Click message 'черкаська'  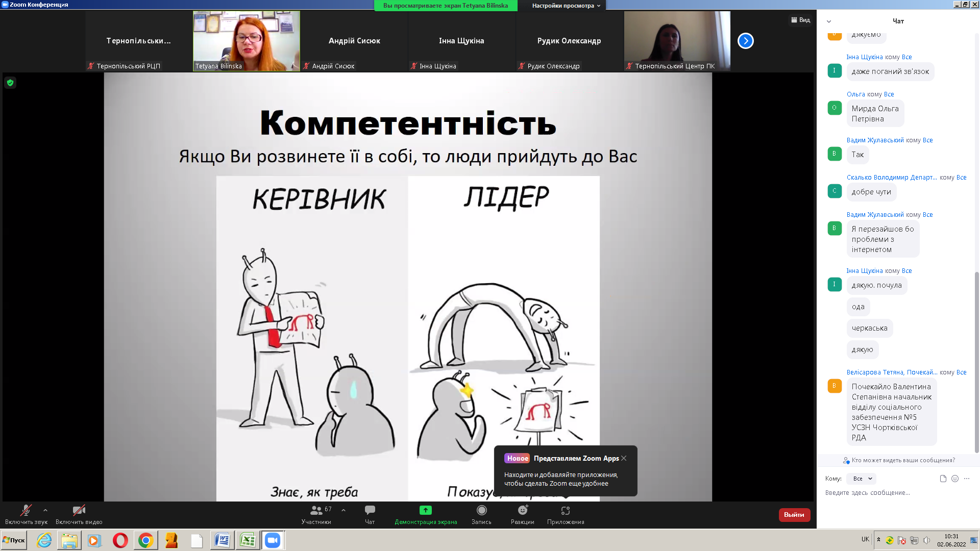pos(869,328)
